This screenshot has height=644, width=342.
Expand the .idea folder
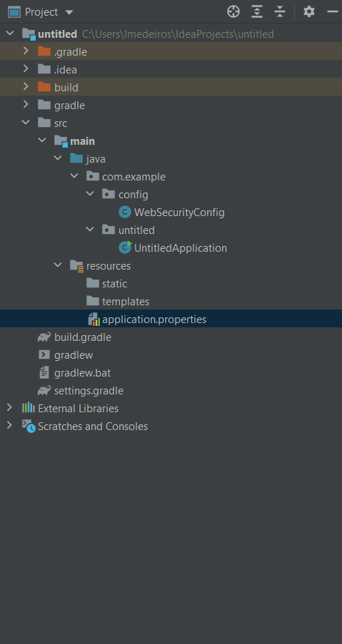pyautogui.click(x=26, y=69)
